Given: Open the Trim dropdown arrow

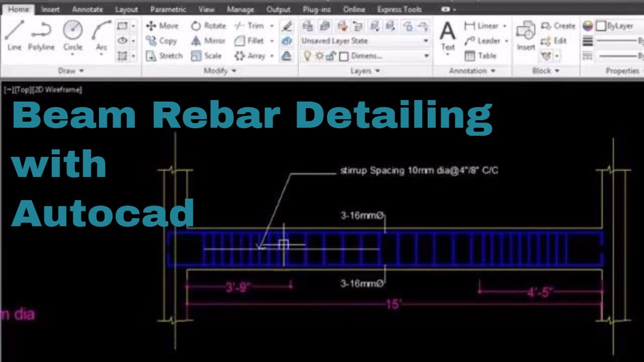Looking at the screenshot, I should tap(272, 26).
